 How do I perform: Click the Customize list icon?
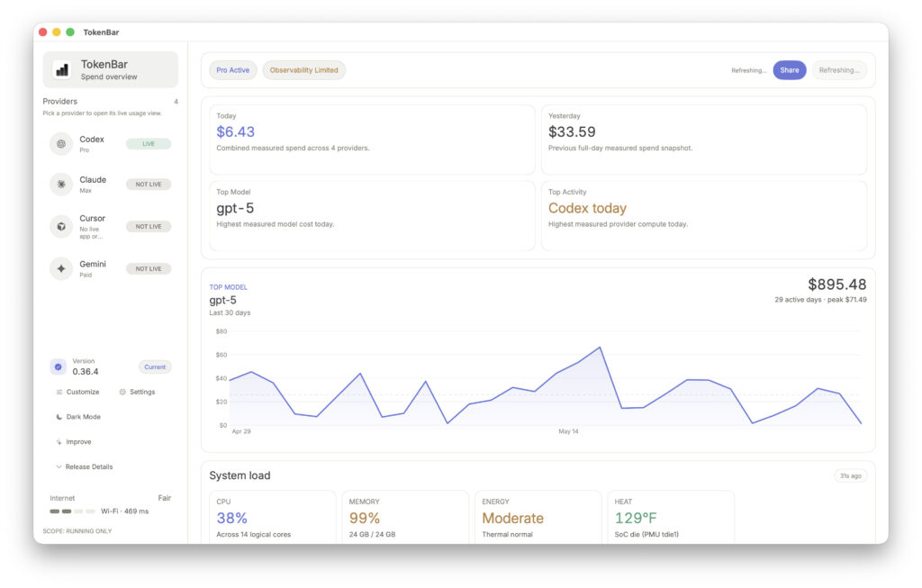click(x=59, y=393)
